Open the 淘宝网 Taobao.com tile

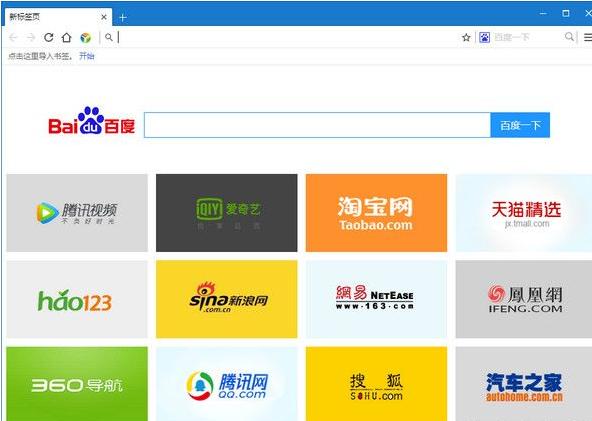[376, 213]
